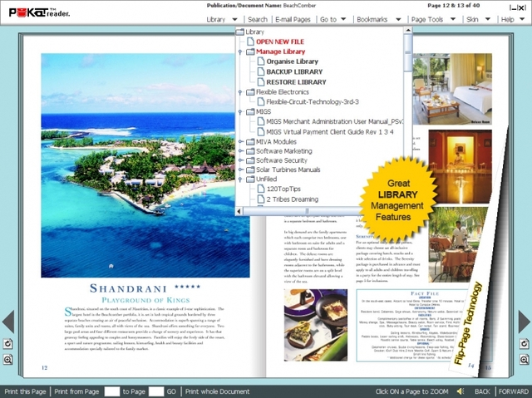
Task: Click the Print from Page input field
Action: pyautogui.click(x=112, y=391)
